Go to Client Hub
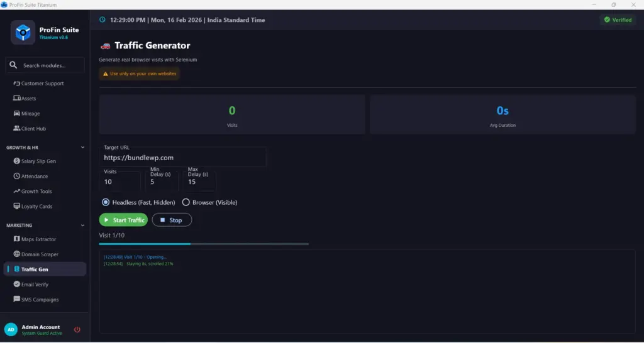The width and height of the screenshot is (644, 343). [x=45, y=128]
